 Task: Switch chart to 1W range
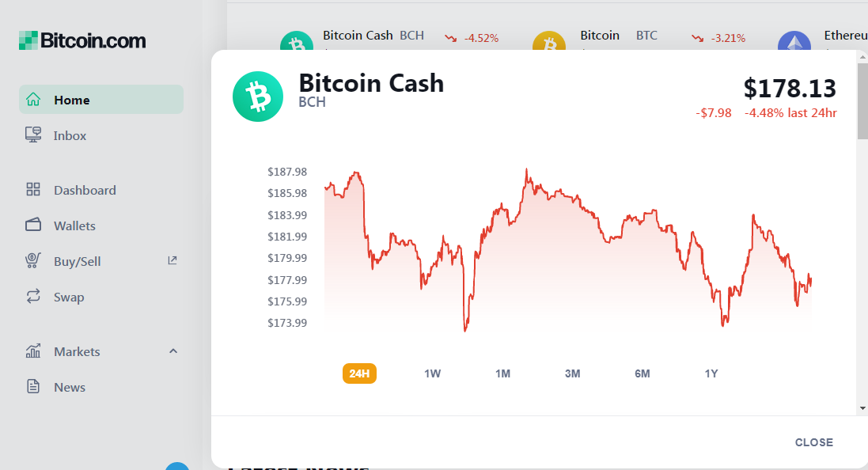432,373
